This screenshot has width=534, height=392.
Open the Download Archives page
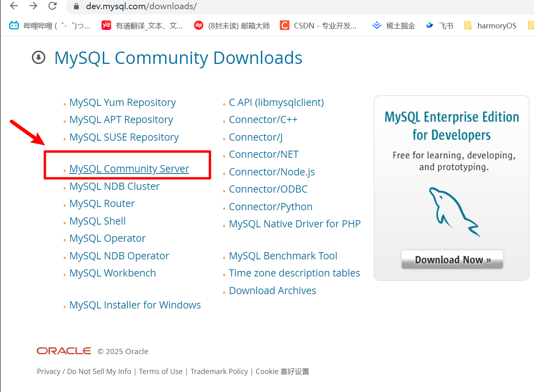click(272, 291)
